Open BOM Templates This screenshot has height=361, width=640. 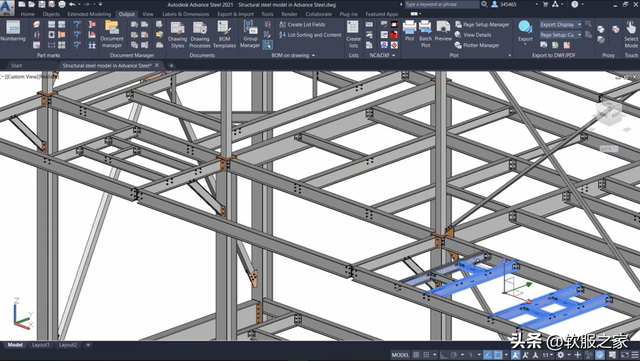pyautogui.click(x=224, y=34)
